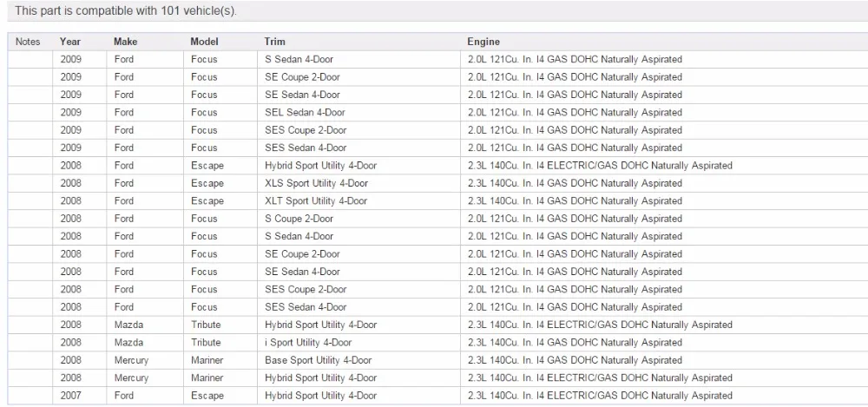
Task: Select 'SE Coupe 2-Door' trim in 2009 Focus row
Action: (x=302, y=77)
